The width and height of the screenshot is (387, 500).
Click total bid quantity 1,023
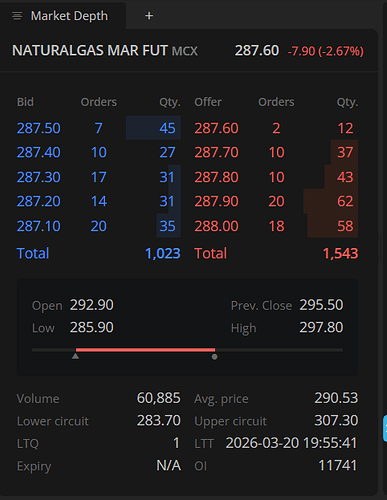click(163, 253)
